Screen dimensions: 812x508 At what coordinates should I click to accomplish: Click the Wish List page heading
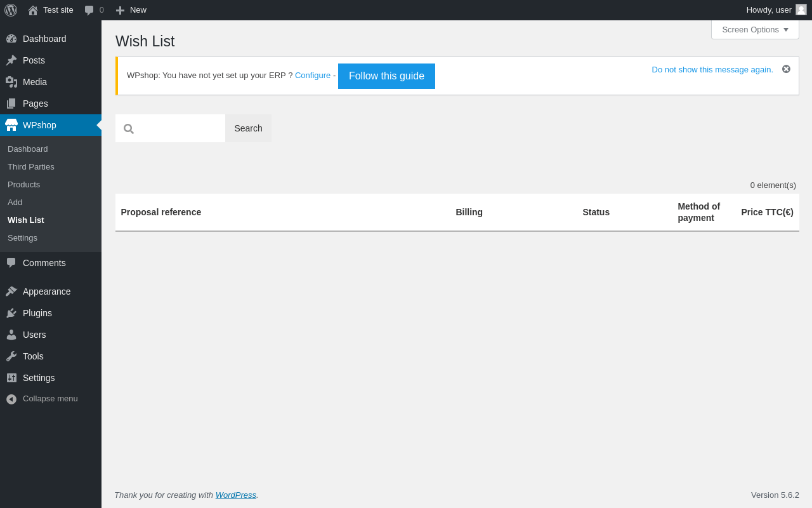point(145,41)
